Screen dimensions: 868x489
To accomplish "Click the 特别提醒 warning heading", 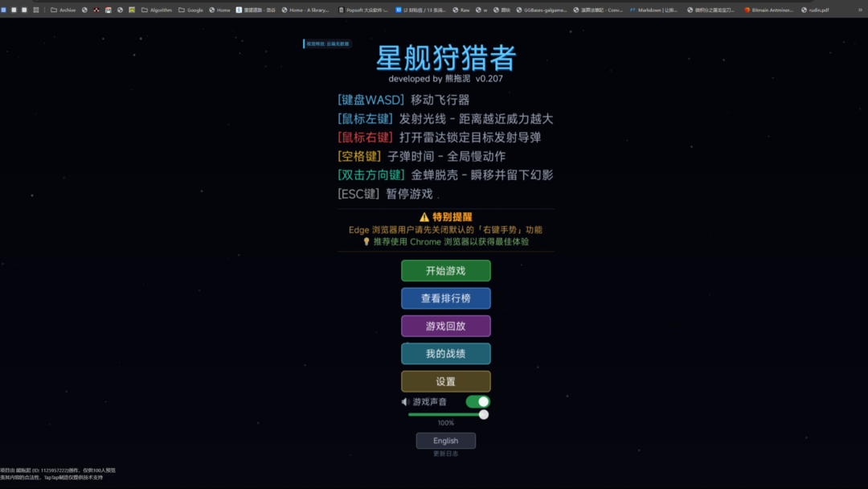I will (x=445, y=217).
